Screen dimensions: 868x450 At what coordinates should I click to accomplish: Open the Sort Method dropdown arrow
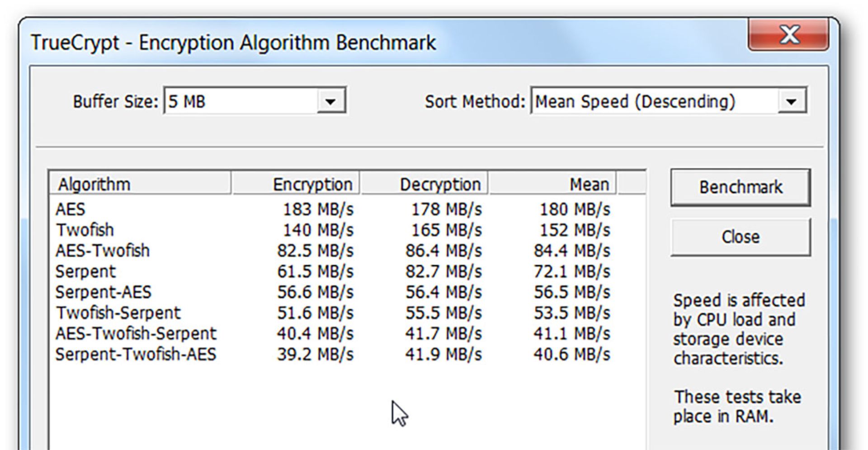(791, 101)
